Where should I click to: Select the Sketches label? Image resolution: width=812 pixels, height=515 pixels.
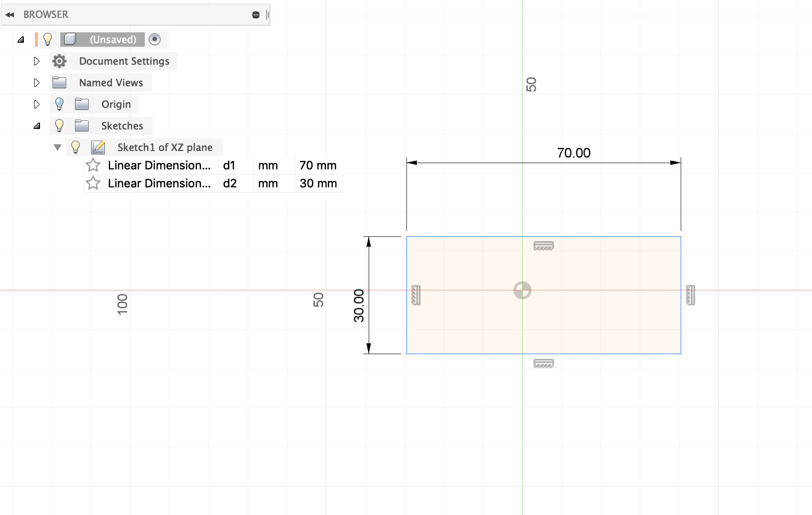[x=122, y=126]
